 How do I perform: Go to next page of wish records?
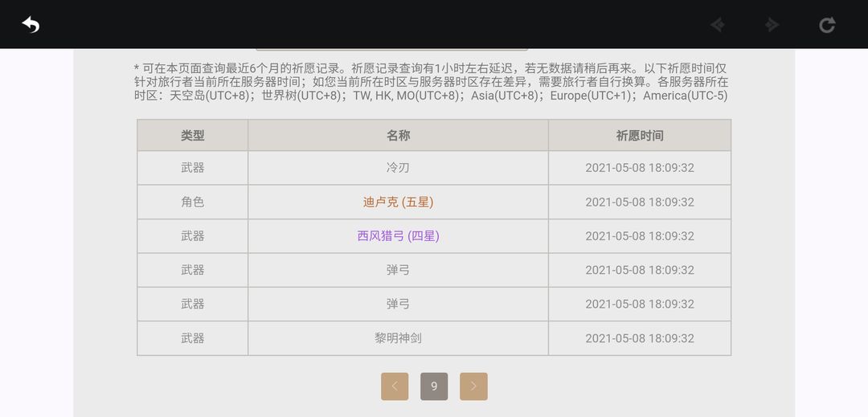pos(473,386)
